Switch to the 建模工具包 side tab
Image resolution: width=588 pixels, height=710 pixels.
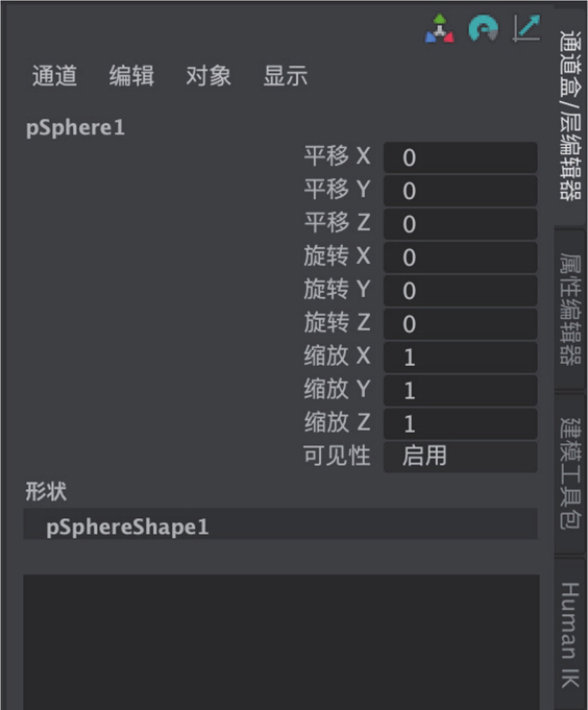570,473
